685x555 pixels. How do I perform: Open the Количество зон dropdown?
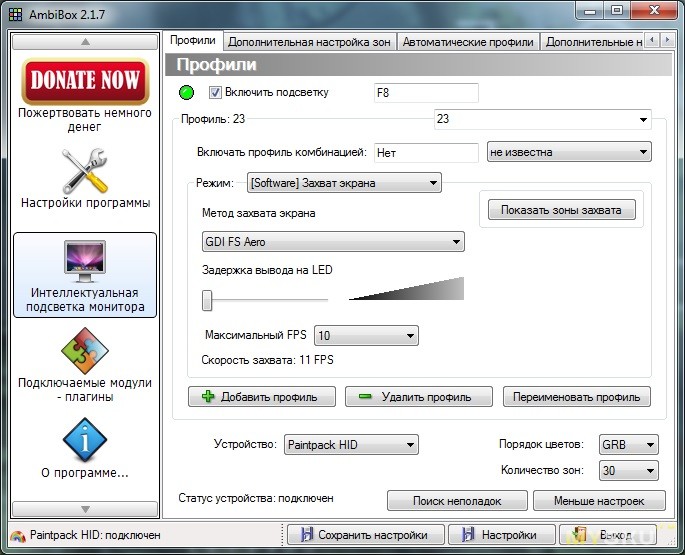(628, 471)
